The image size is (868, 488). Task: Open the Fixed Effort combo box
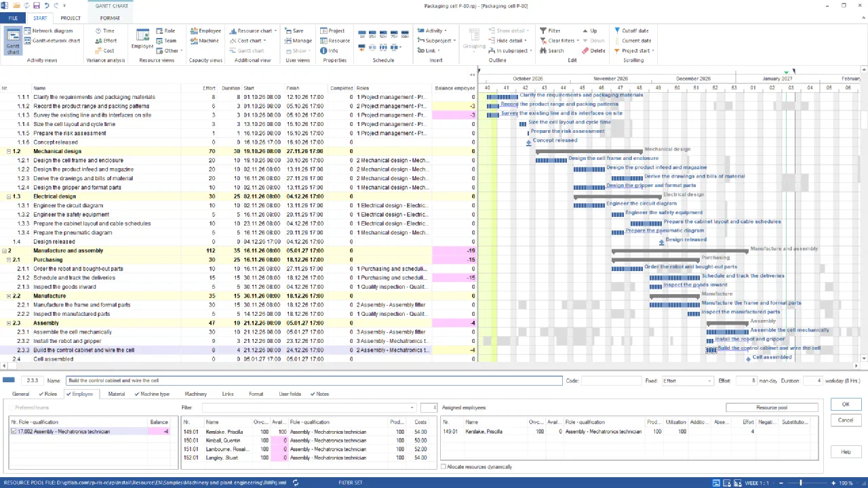[x=687, y=381]
